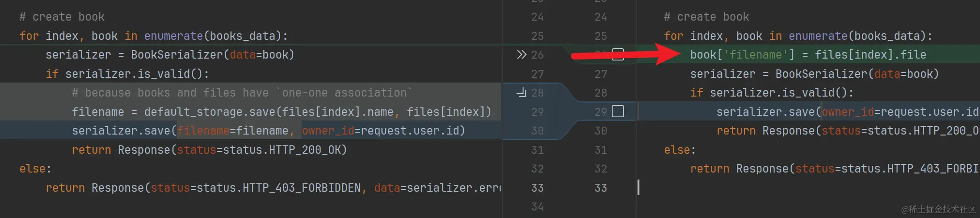Image resolution: width=980 pixels, height=218 pixels.
Task: Click left gutter line number 30
Action: click(x=537, y=131)
